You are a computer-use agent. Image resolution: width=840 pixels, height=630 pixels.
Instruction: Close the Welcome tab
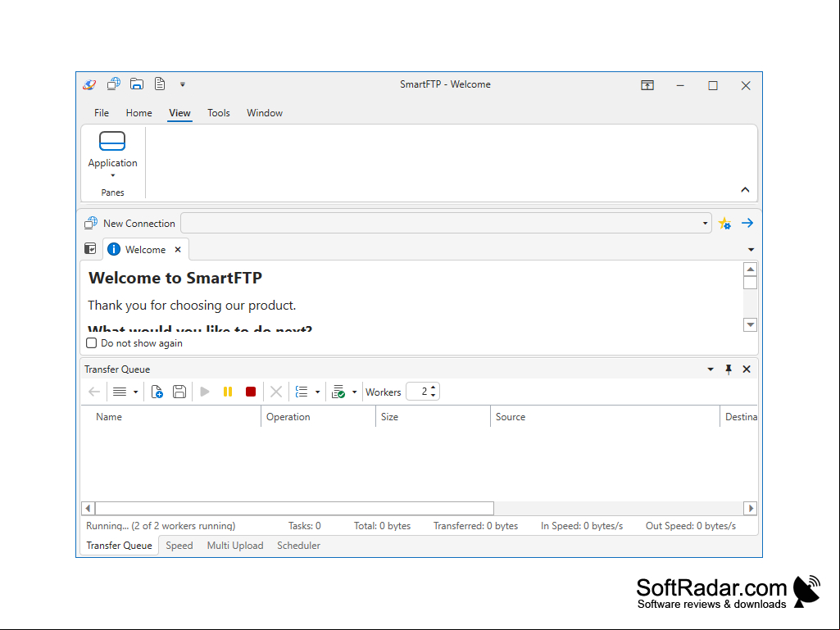tap(178, 250)
